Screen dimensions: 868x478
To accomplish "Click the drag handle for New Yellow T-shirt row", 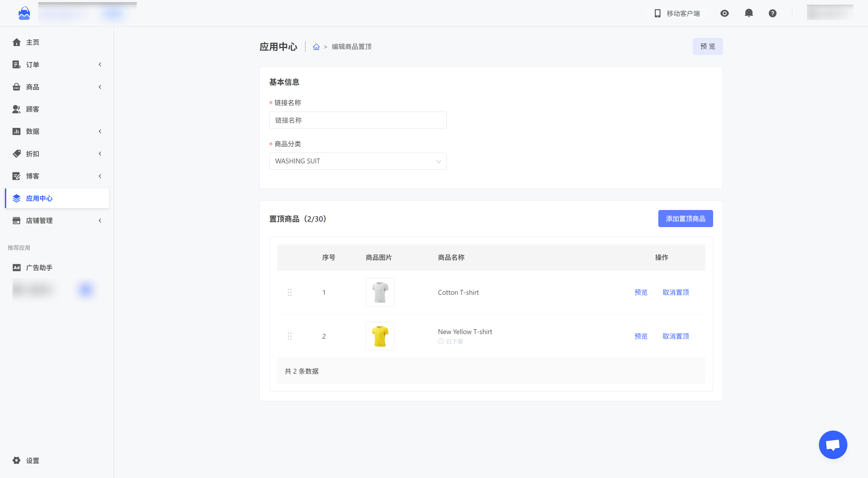I will point(289,336).
